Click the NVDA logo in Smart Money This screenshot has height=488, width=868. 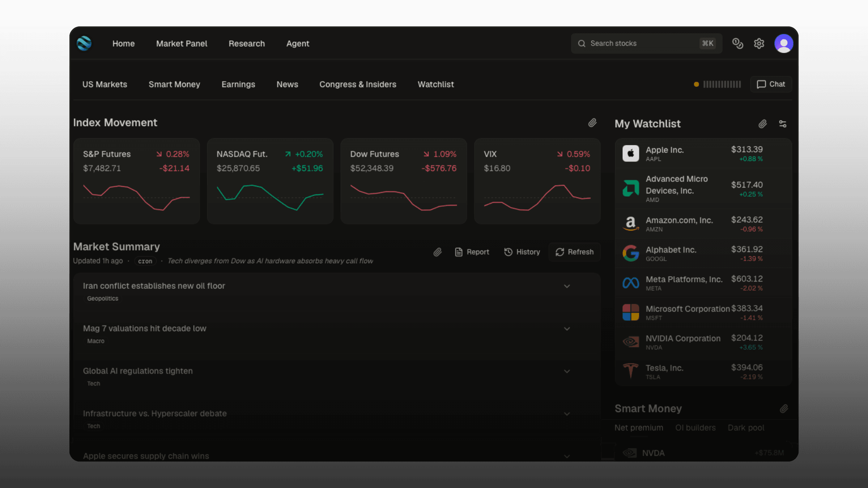630,453
